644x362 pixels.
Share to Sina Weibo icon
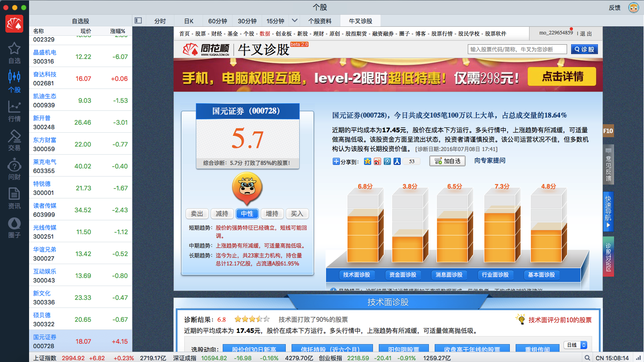point(377,161)
